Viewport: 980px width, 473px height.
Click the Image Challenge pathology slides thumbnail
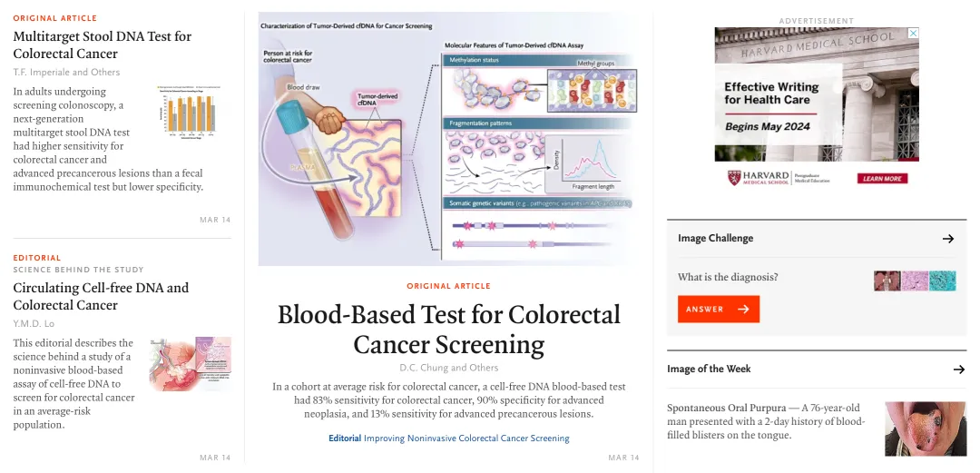pos(915,281)
